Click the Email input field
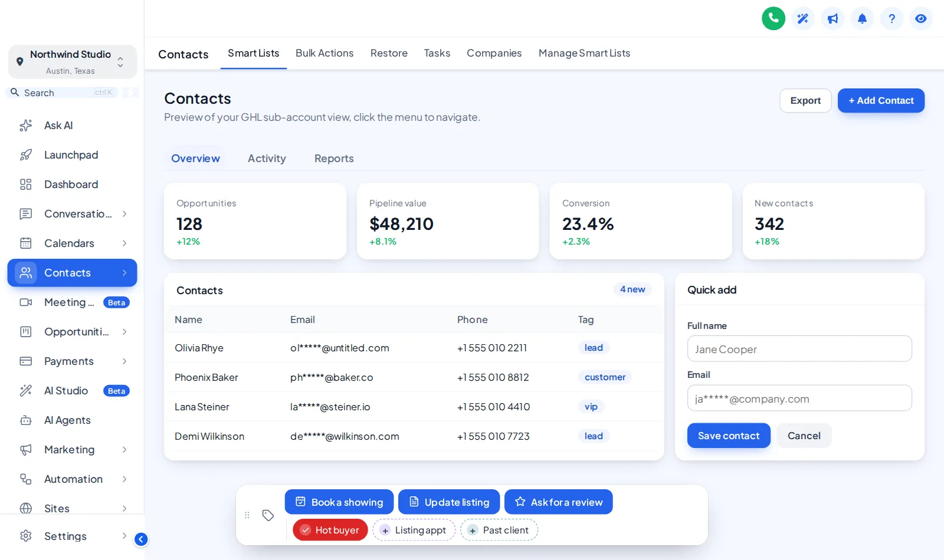Image resolution: width=944 pixels, height=560 pixels. tap(799, 398)
